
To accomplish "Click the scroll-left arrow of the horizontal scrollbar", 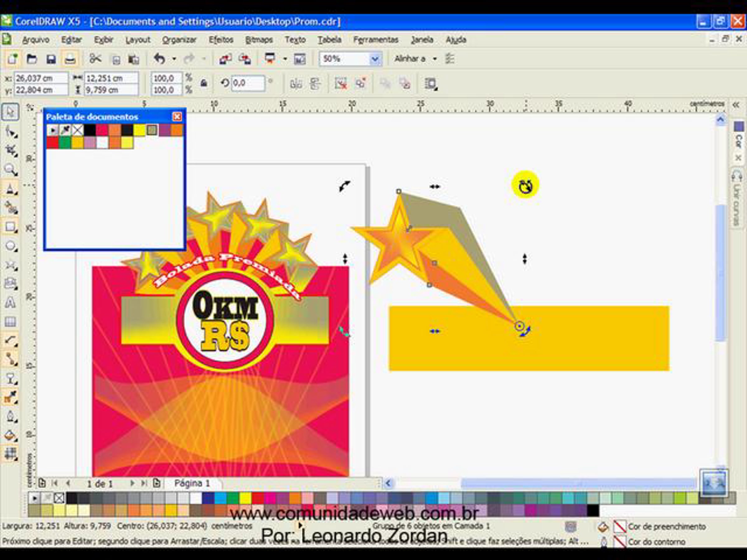I will [x=388, y=484].
